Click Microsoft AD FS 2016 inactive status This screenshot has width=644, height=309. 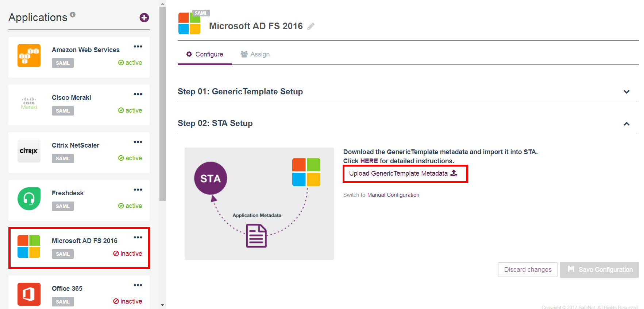click(x=128, y=254)
